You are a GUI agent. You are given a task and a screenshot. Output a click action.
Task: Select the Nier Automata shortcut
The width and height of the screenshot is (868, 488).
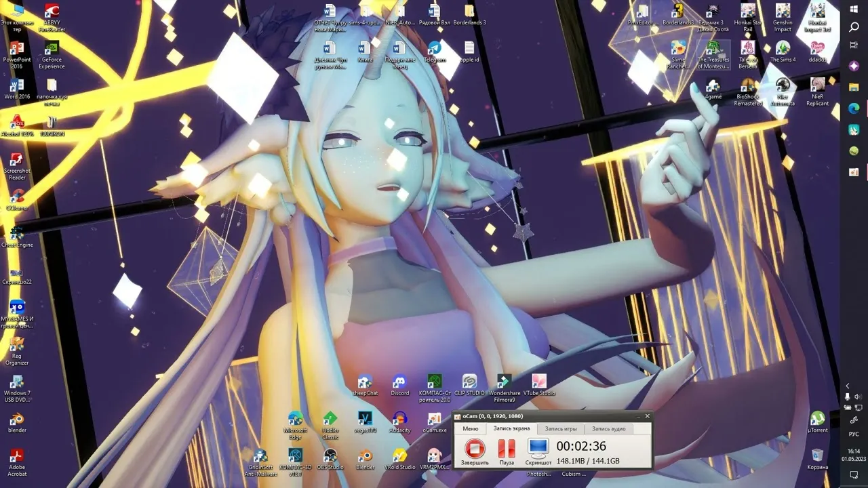coord(783,93)
